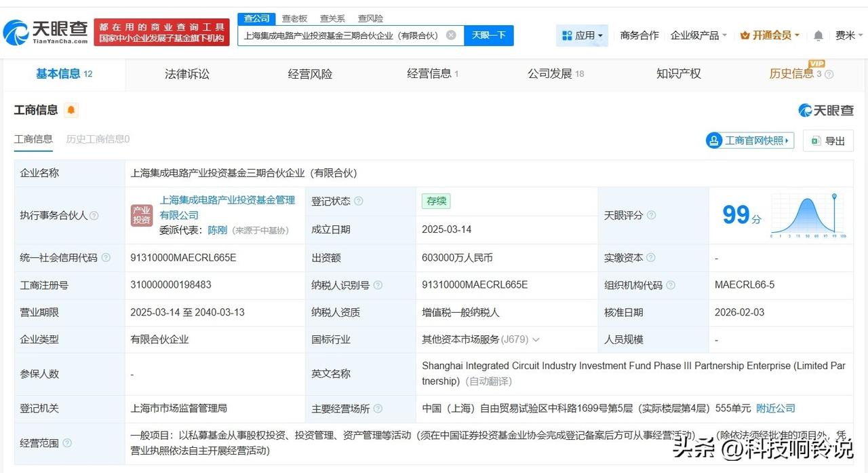Open the 商务合作 link
The width and height of the screenshot is (868, 473).
(x=639, y=35)
